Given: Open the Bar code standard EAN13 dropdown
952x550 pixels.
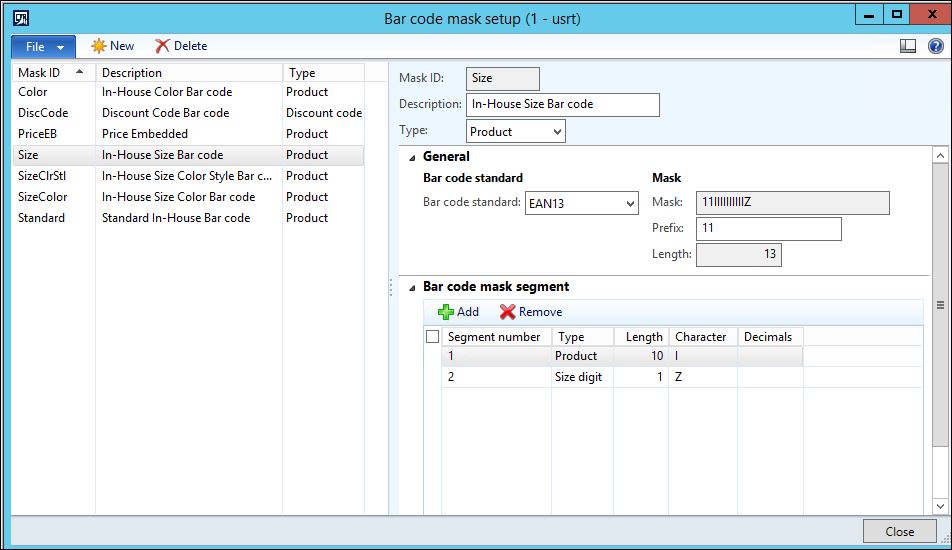Looking at the screenshot, I should [x=582, y=203].
